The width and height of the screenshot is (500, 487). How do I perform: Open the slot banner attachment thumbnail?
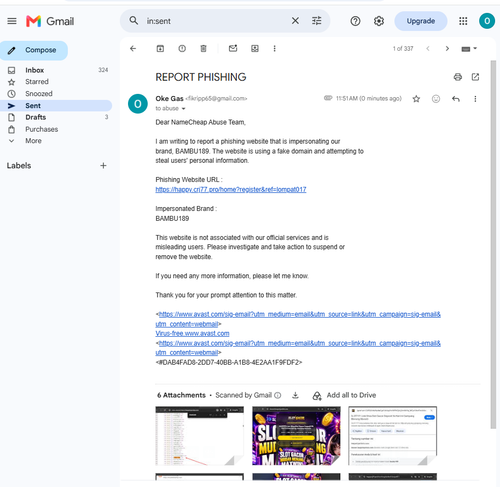tap(296, 435)
